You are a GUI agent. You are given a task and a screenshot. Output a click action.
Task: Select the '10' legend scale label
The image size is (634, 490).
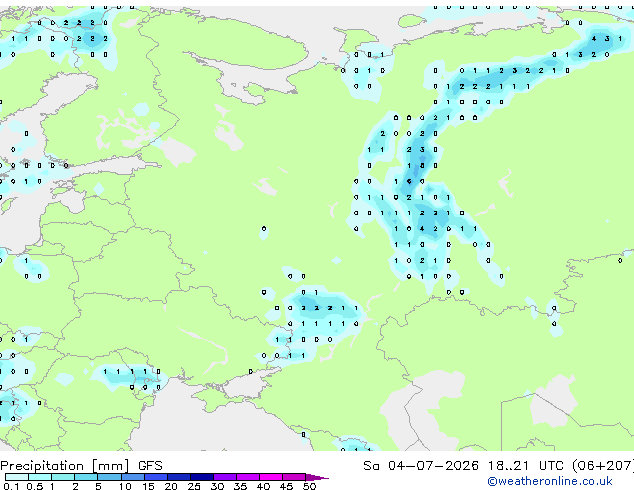point(125,486)
